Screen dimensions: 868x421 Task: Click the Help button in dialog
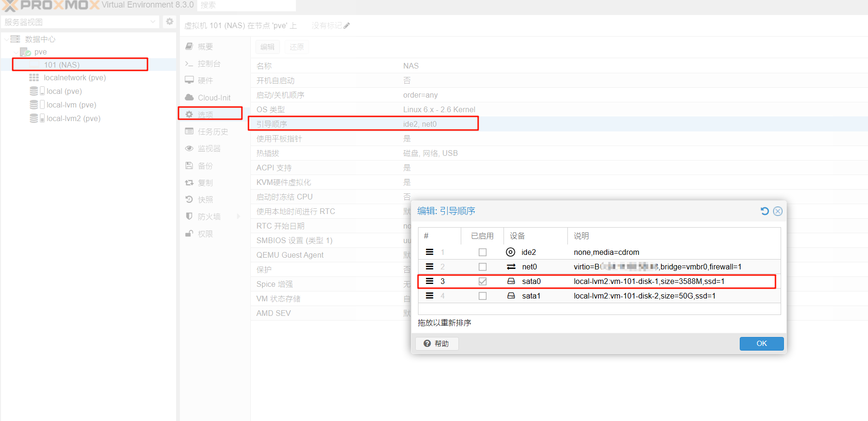pos(436,344)
